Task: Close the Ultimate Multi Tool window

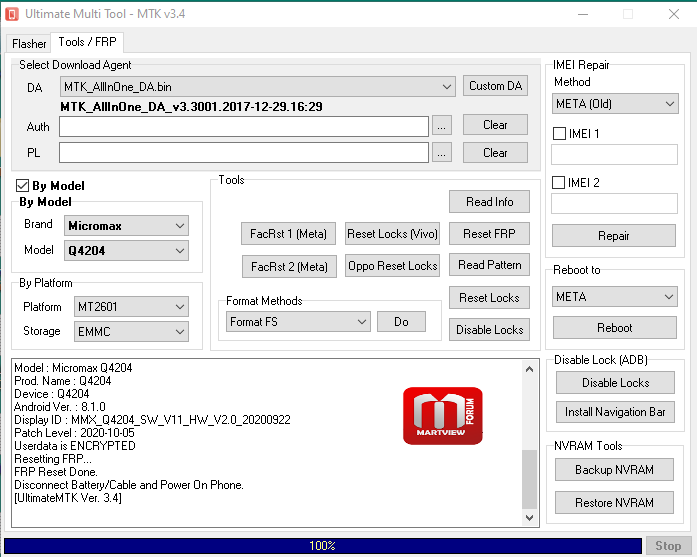Action: pyautogui.click(x=674, y=14)
